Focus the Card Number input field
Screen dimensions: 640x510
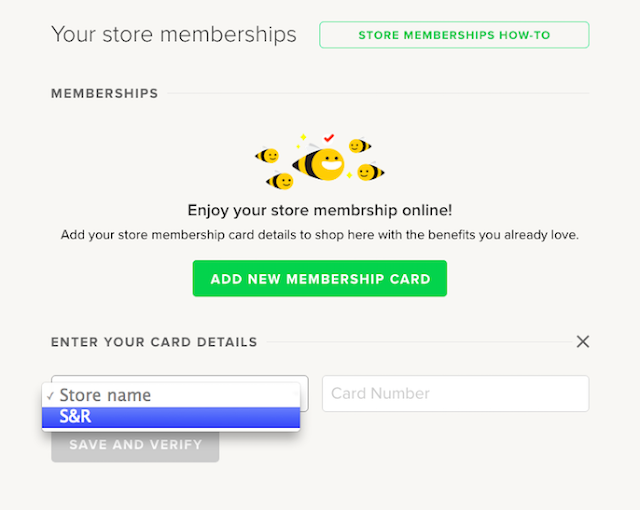455,394
